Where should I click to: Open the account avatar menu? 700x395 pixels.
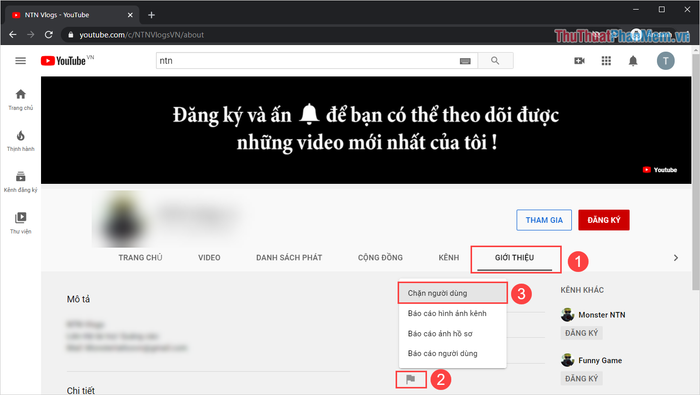pos(665,61)
